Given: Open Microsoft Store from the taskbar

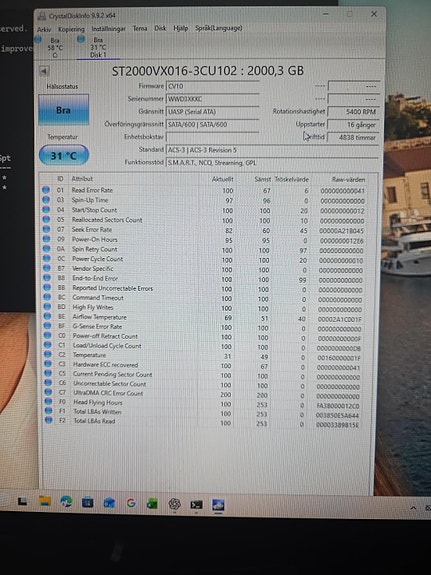Looking at the screenshot, I should click(87, 502).
